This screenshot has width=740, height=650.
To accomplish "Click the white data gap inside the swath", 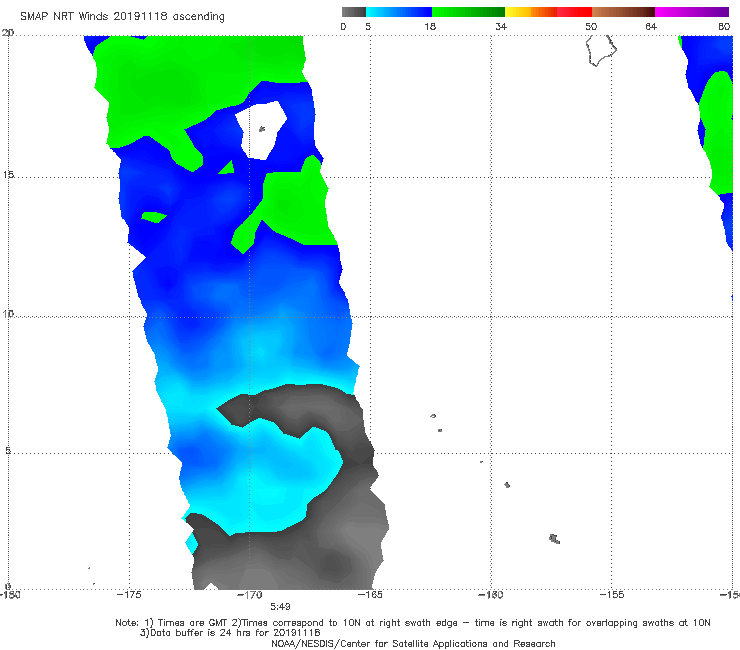I will point(260,130).
